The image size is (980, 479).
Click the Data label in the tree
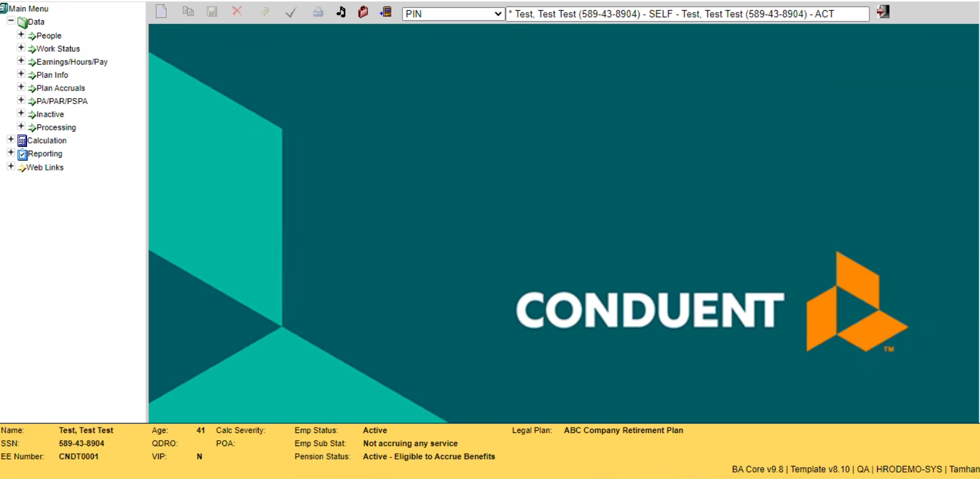click(x=36, y=22)
